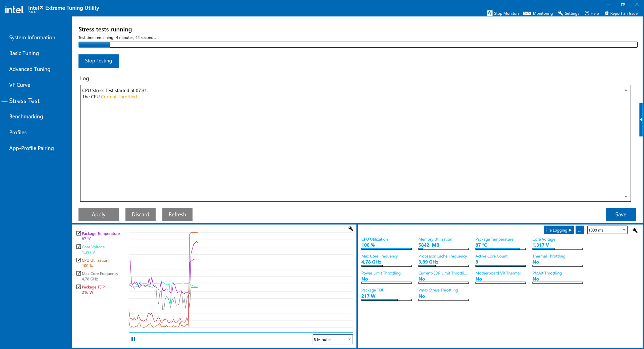Open monitor panel wrench settings icon

click(635, 230)
